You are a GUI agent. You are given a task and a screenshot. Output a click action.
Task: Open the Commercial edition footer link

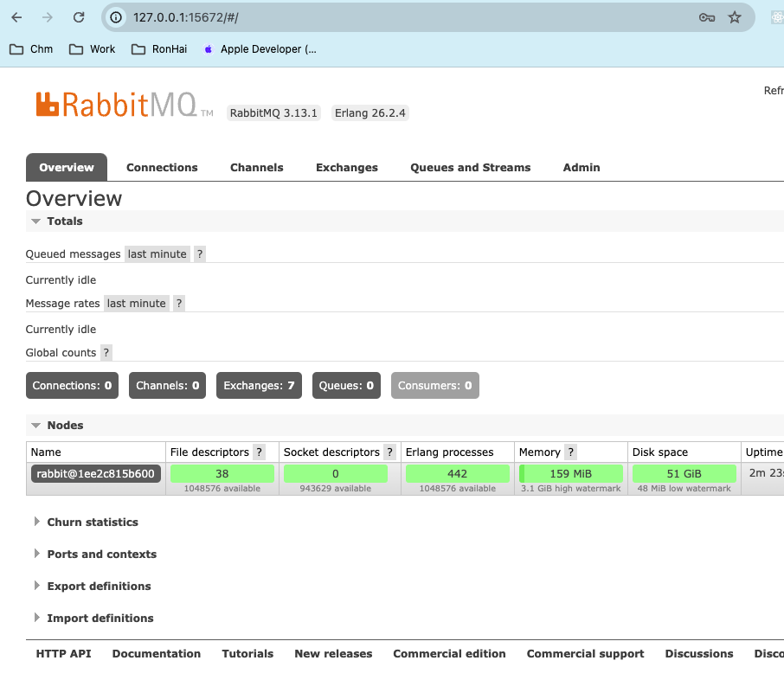(x=449, y=653)
